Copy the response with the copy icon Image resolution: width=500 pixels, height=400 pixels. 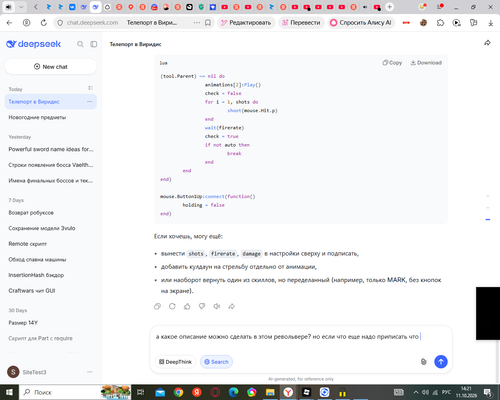(x=157, y=306)
